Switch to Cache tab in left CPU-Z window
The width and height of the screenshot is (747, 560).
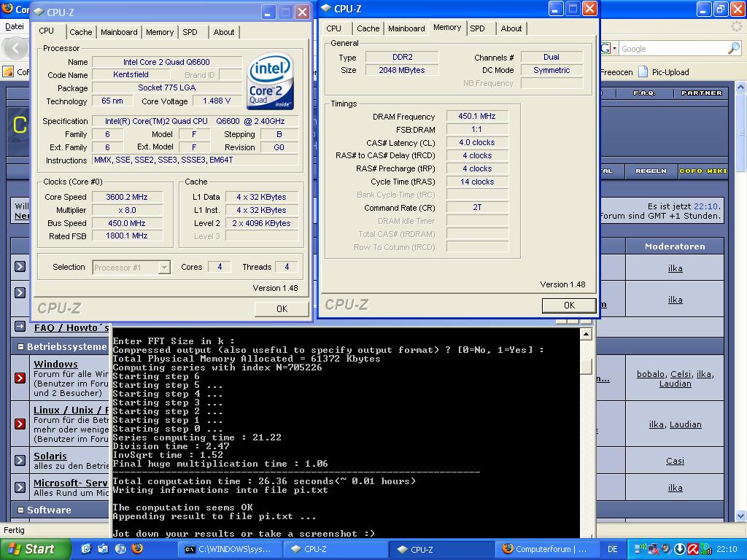point(80,32)
